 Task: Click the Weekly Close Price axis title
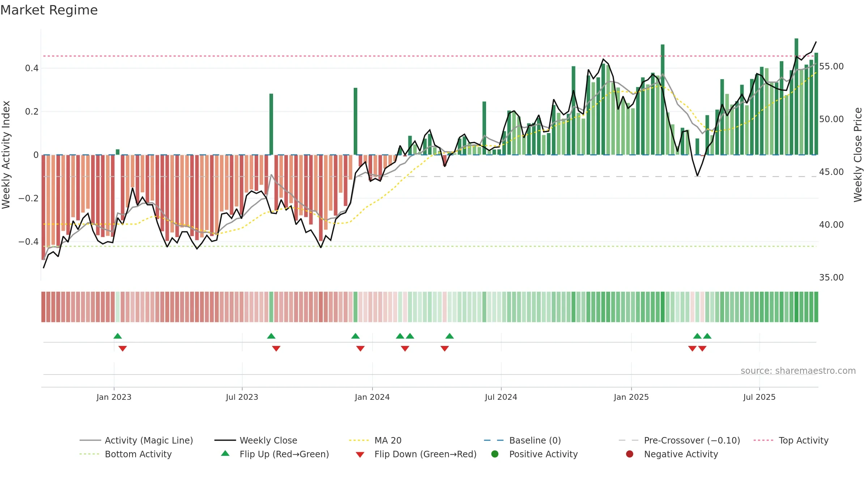pyautogui.click(x=858, y=155)
